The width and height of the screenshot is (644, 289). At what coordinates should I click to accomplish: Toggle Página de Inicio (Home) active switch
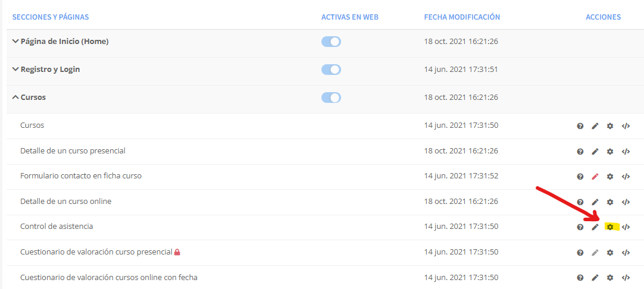(331, 42)
